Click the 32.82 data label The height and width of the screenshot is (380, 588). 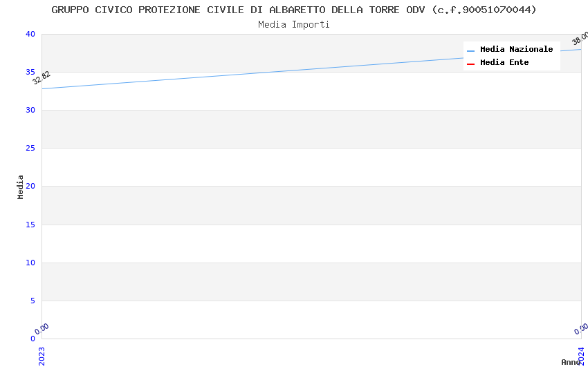(42, 77)
